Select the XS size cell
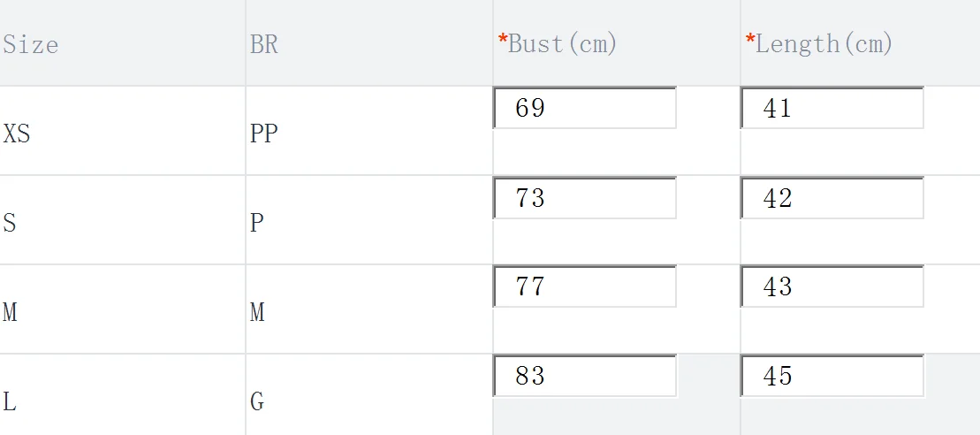Image resolution: width=980 pixels, height=435 pixels. [x=17, y=134]
